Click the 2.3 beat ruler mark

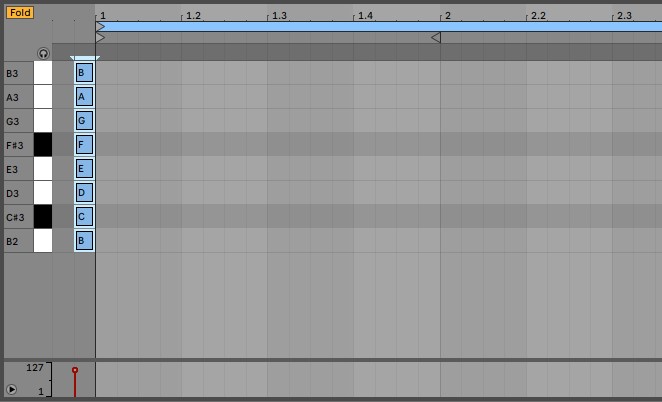pyautogui.click(x=624, y=16)
